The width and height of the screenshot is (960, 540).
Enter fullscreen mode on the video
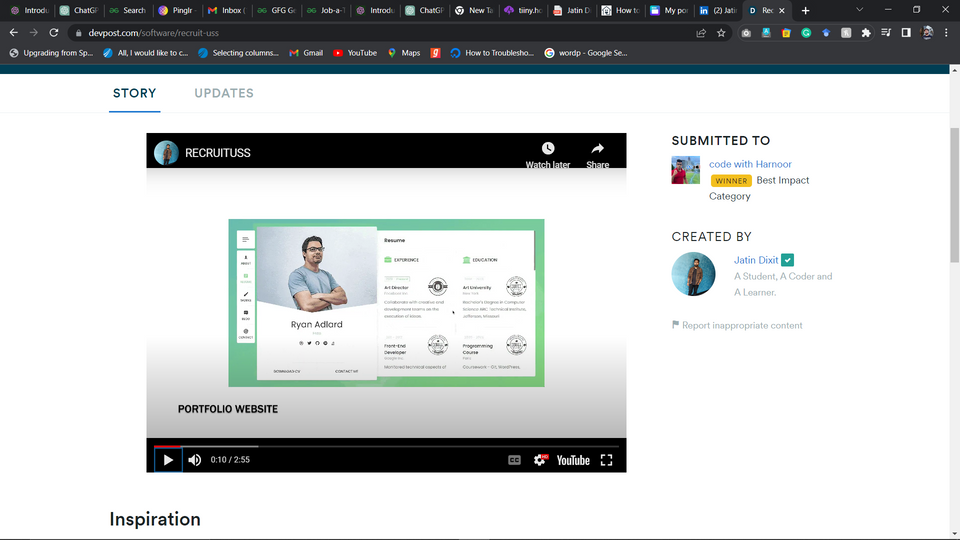pyautogui.click(x=606, y=460)
